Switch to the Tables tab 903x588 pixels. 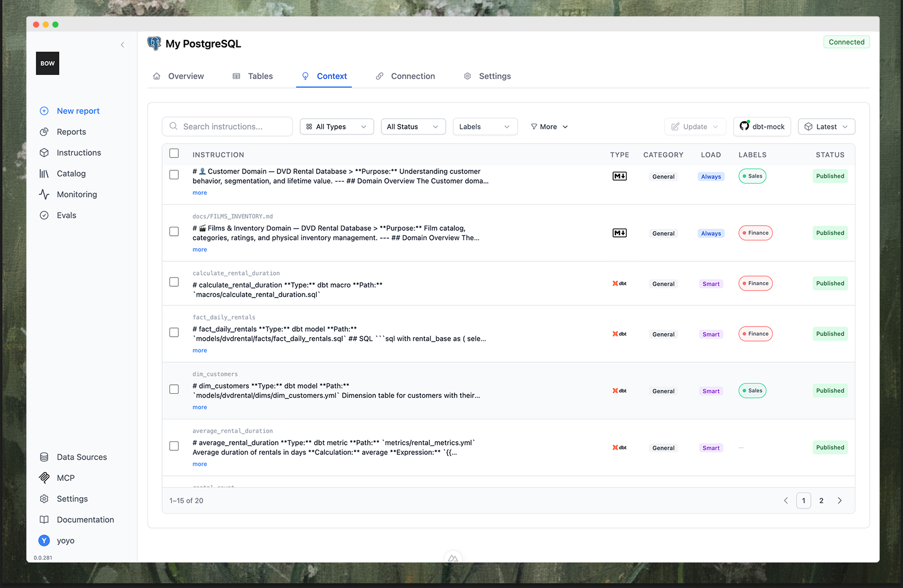point(253,76)
